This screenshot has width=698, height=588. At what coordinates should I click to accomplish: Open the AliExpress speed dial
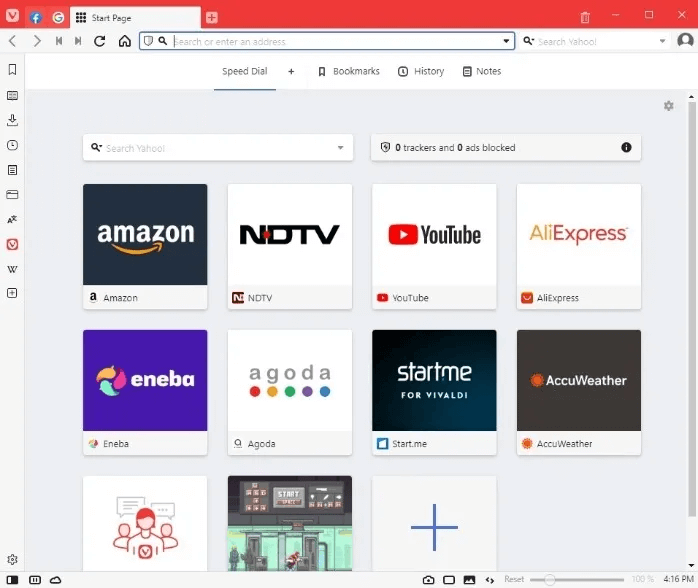tap(579, 247)
